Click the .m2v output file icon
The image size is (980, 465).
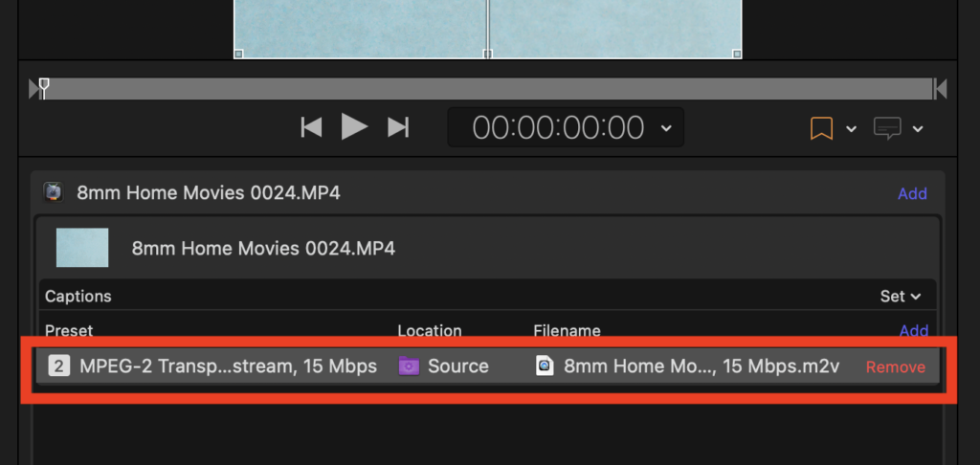pos(545,366)
